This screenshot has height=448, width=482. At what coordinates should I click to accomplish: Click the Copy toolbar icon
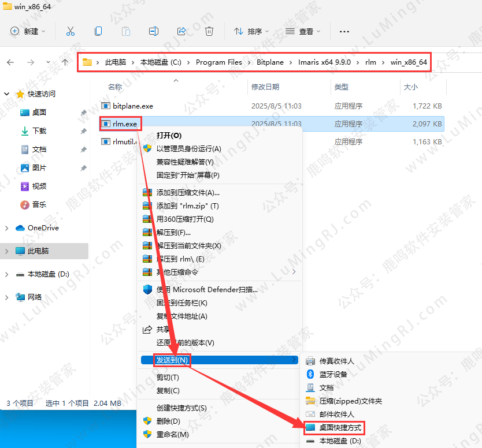(98, 32)
